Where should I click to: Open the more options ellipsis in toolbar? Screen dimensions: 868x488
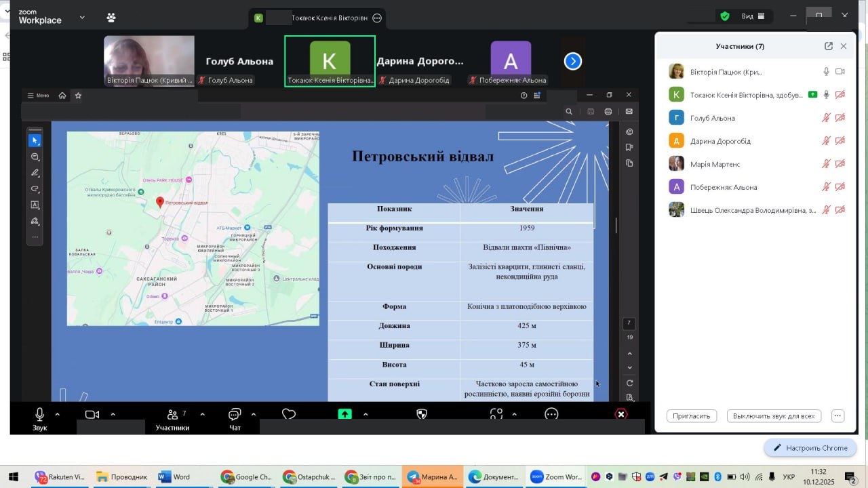point(551,414)
